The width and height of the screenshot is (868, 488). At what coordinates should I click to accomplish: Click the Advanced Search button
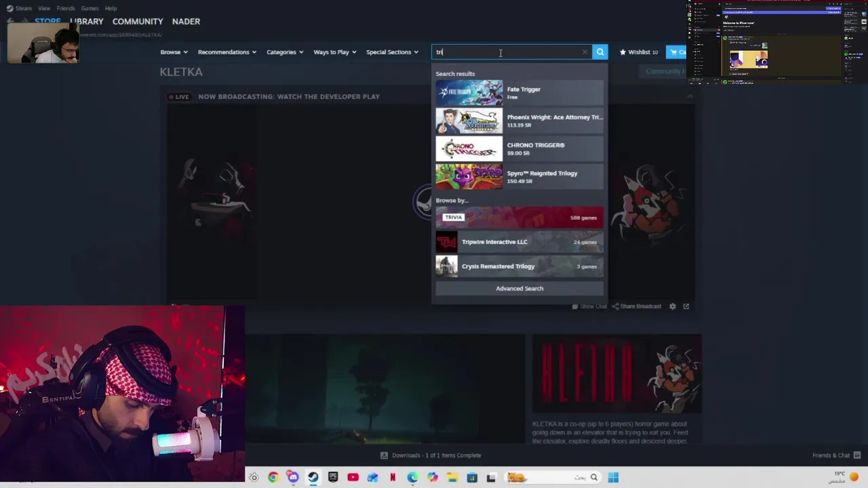519,289
